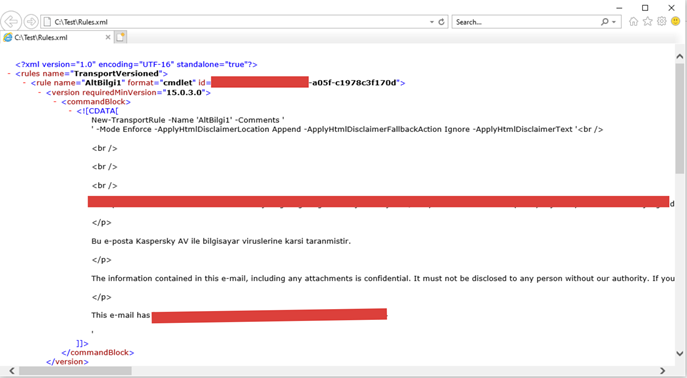Click the vertical scrollbar thumb
687x378 pixels.
680,118
